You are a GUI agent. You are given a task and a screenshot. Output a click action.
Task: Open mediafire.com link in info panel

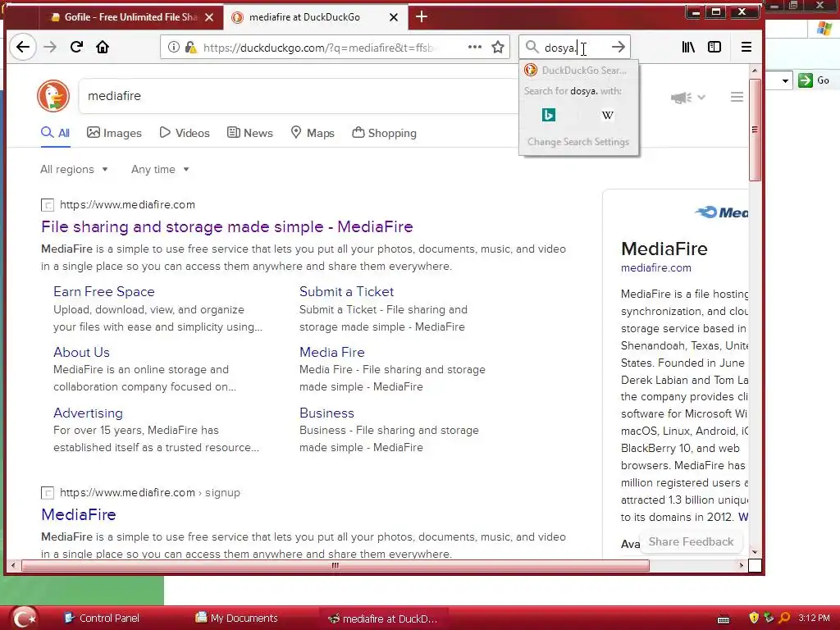(656, 268)
